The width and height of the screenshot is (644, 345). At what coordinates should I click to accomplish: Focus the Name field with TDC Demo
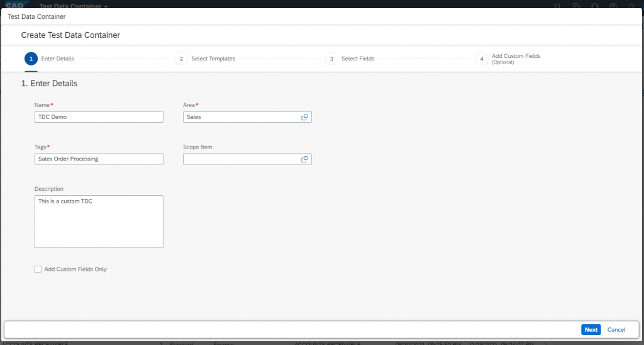99,117
